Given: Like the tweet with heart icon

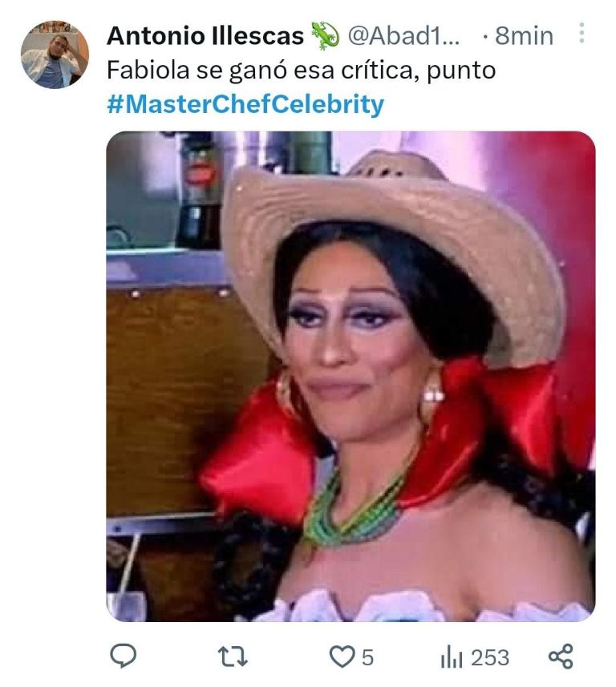Looking at the screenshot, I should pyautogui.click(x=342, y=657).
